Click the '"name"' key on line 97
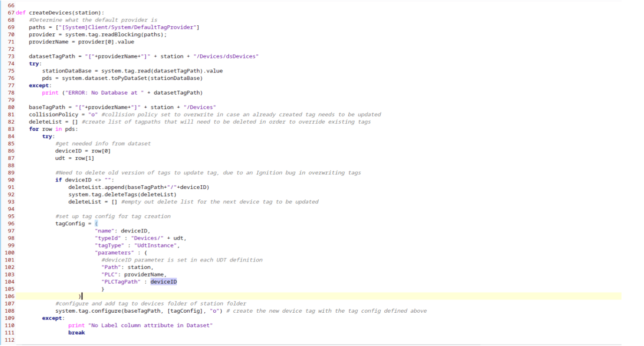644x346 pixels. (x=105, y=231)
